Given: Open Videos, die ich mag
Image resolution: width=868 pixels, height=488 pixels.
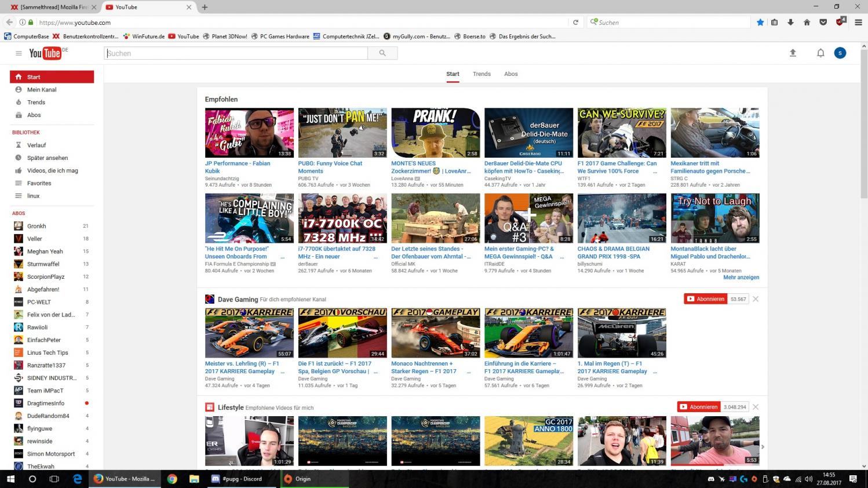Looking at the screenshot, I should coord(52,171).
